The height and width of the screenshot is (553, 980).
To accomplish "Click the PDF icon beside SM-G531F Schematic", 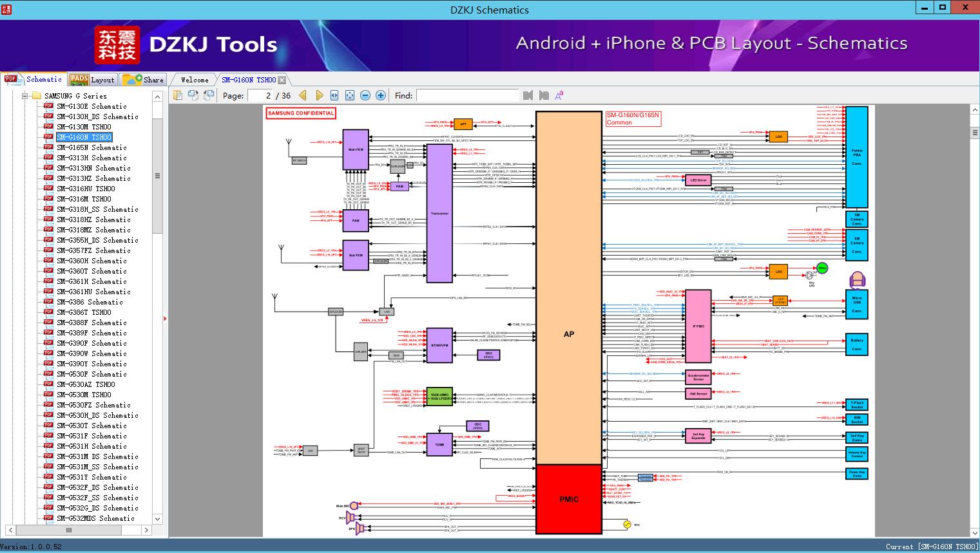I will click(48, 436).
